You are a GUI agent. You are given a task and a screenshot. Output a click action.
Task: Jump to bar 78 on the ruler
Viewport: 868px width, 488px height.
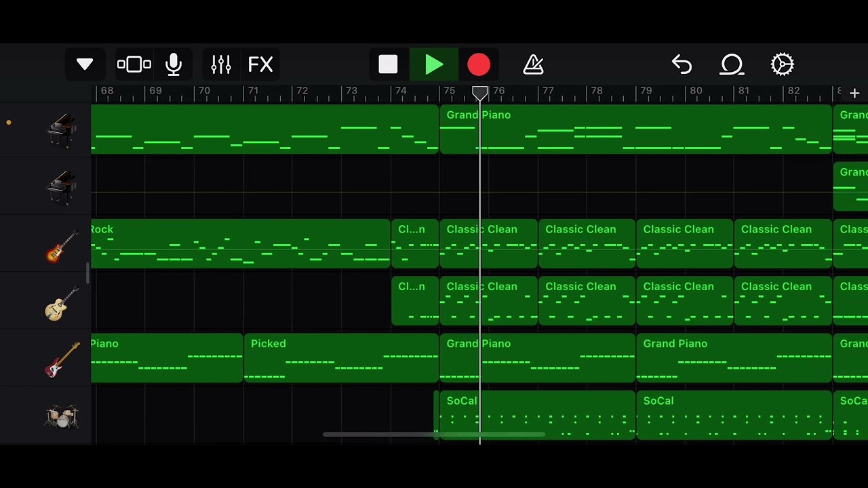(x=596, y=91)
